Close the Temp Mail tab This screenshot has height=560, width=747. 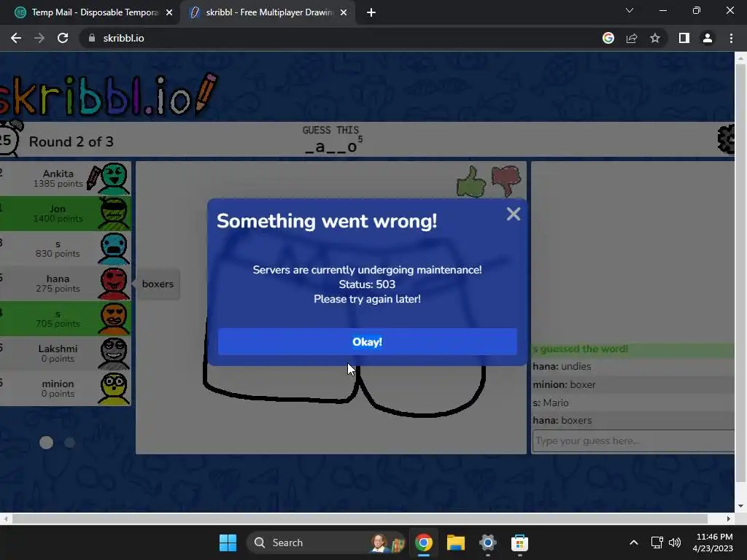[169, 12]
